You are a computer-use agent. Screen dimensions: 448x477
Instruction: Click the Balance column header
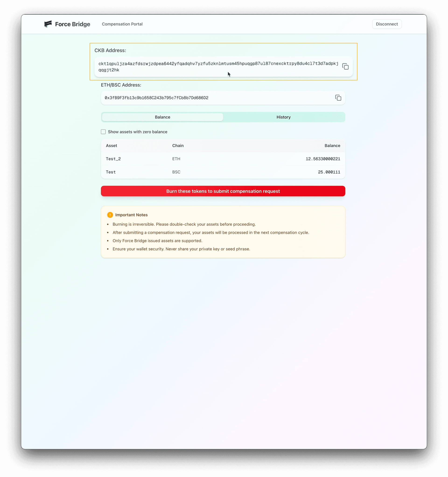[332, 146]
